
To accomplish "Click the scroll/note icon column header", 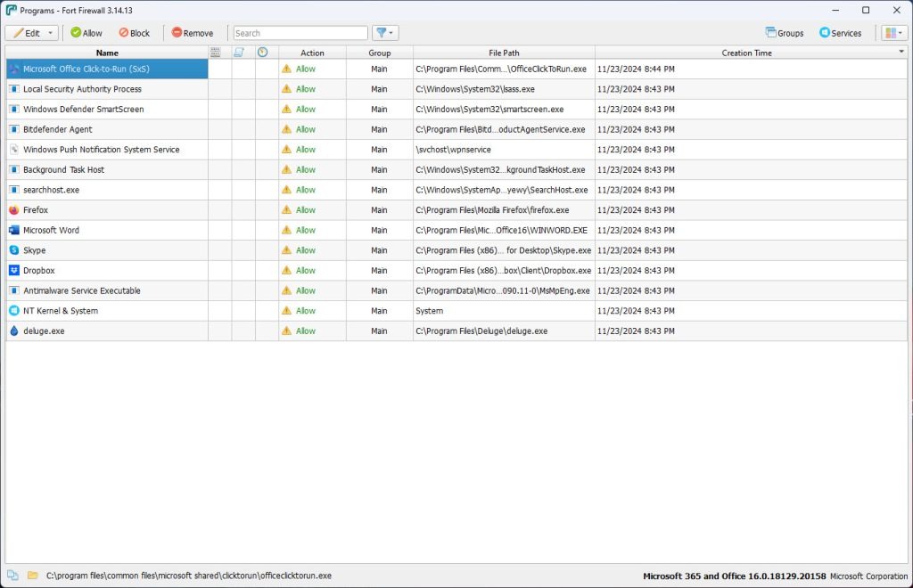I will click(239, 53).
